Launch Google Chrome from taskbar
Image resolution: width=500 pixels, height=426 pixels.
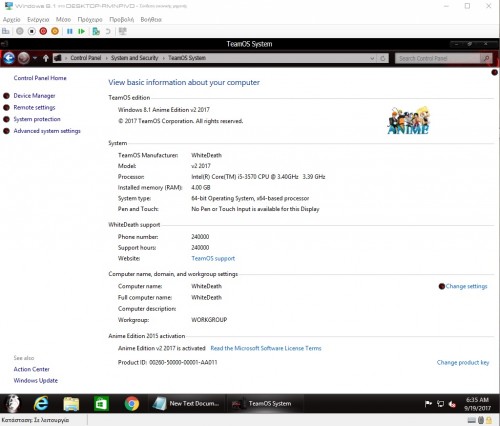click(132, 404)
